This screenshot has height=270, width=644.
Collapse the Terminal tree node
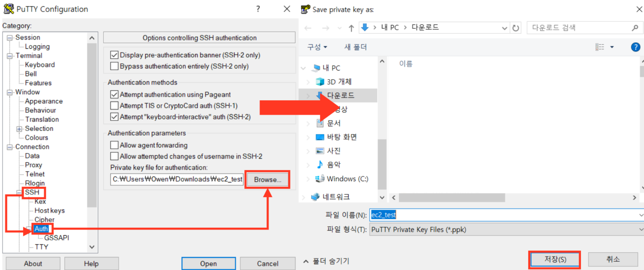[x=10, y=56]
